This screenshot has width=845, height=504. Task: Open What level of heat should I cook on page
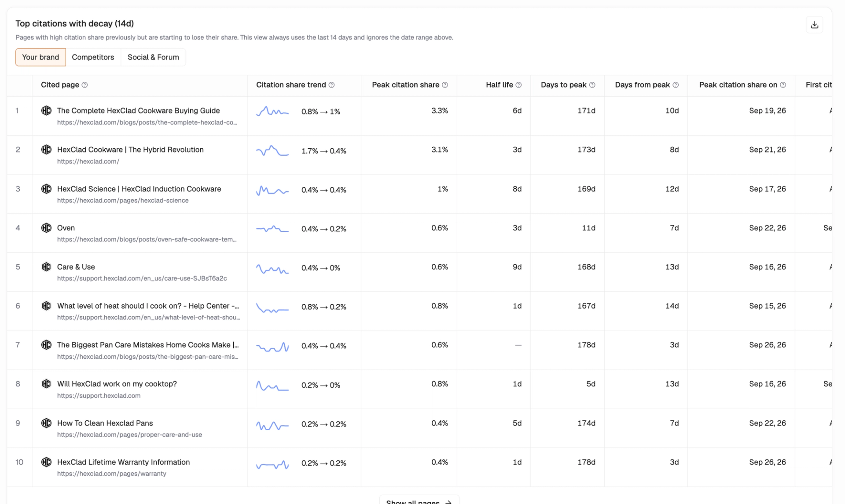tap(148, 306)
